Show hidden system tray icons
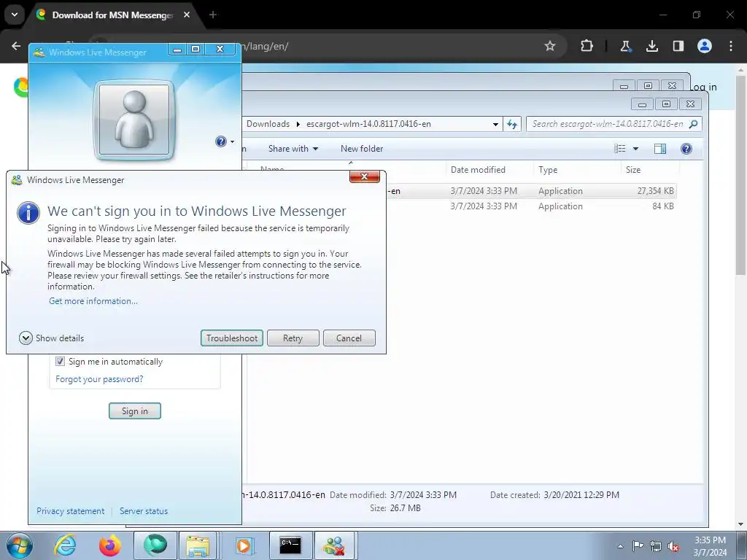The height and width of the screenshot is (560, 747). click(620, 546)
